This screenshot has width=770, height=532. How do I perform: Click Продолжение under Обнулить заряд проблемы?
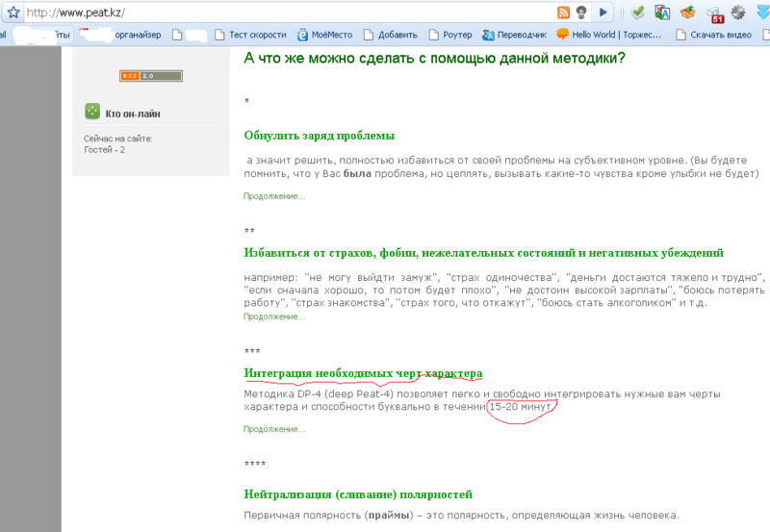tap(274, 196)
